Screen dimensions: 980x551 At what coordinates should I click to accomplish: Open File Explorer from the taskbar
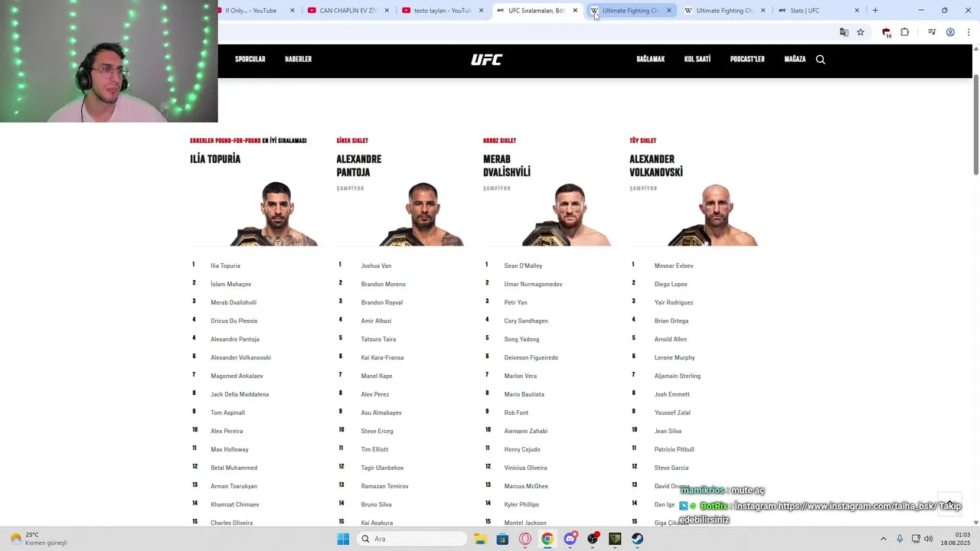pos(480,539)
